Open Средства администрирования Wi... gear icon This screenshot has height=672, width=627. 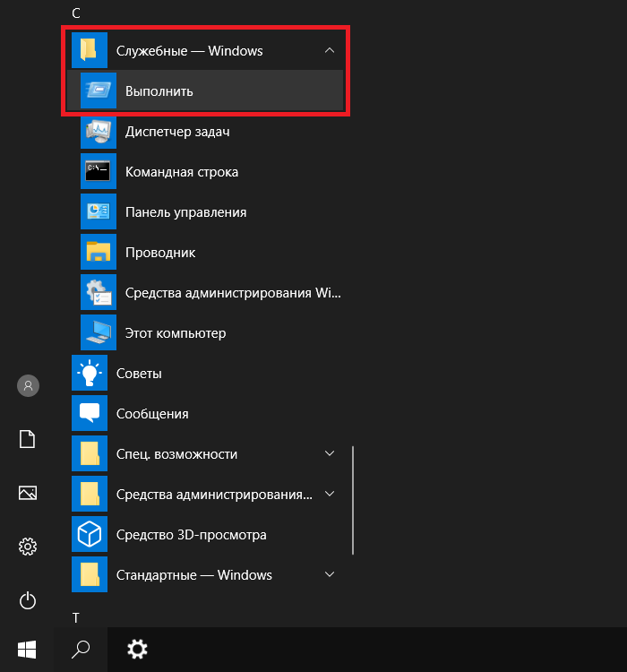click(x=99, y=292)
